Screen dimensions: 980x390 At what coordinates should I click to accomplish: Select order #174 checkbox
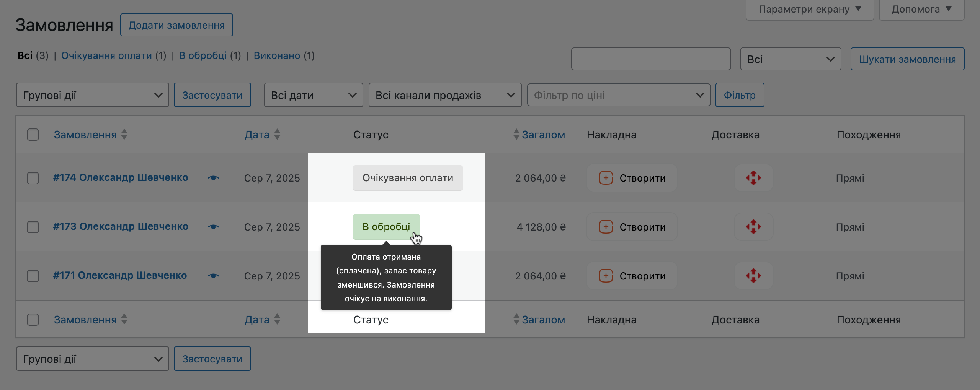(x=33, y=178)
